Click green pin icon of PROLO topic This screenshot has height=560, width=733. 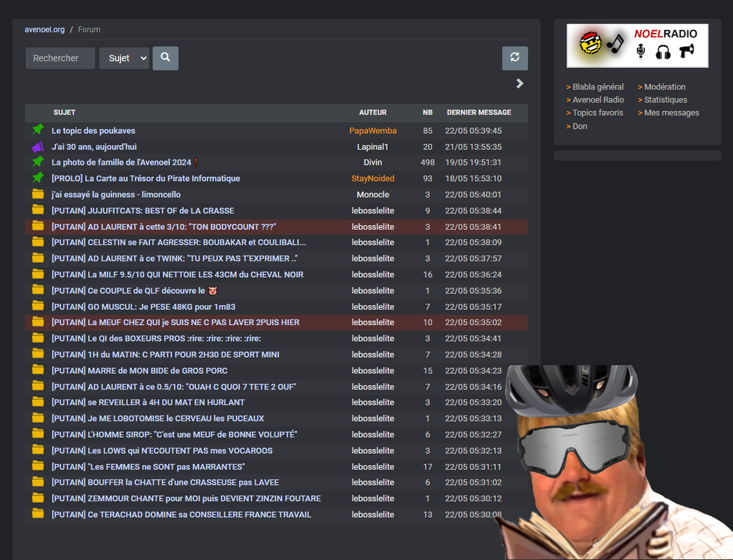tap(38, 178)
